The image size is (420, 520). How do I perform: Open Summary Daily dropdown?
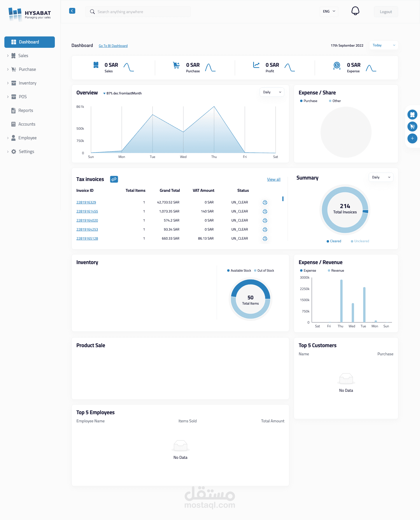[x=381, y=177]
